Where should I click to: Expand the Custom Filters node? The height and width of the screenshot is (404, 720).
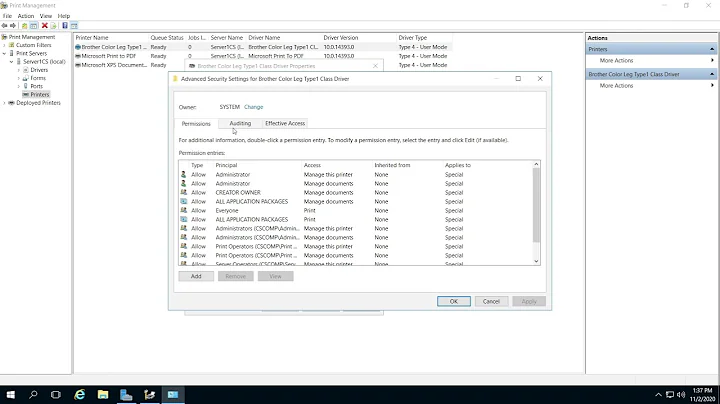(5, 45)
